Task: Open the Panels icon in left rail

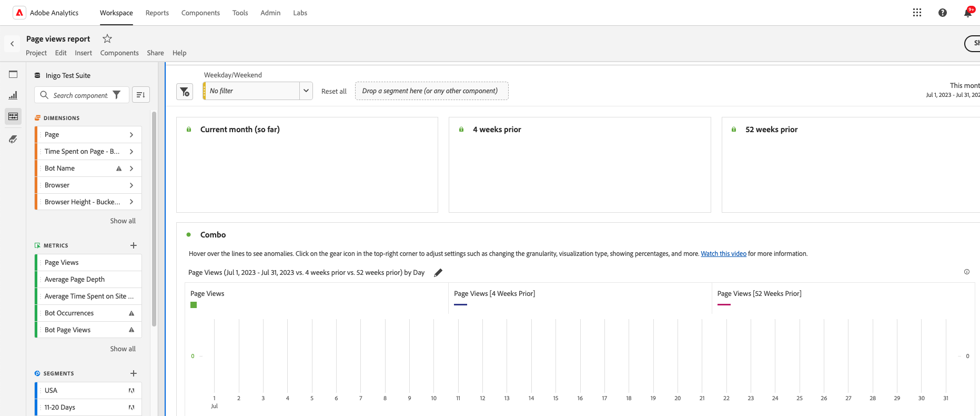Action: (x=13, y=74)
